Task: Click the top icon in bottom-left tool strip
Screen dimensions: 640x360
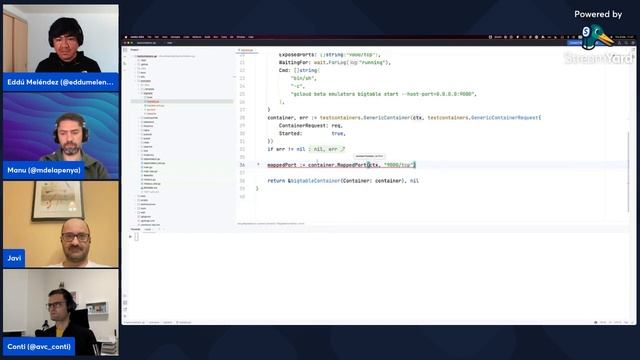Action: 125,296
